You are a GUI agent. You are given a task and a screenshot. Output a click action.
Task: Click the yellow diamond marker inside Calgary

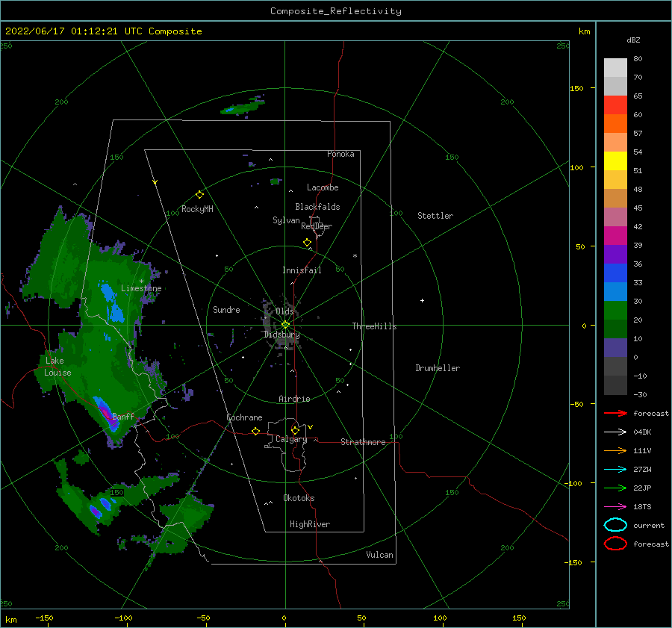point(295,430)
